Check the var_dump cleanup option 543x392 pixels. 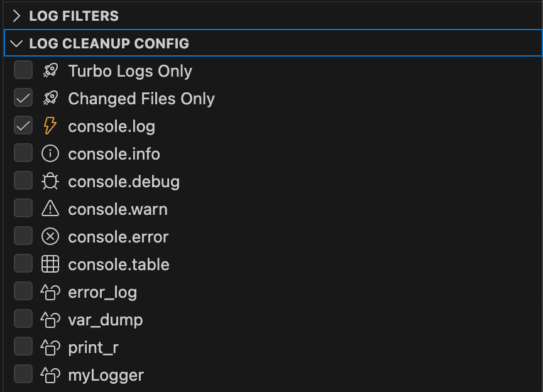23,318
